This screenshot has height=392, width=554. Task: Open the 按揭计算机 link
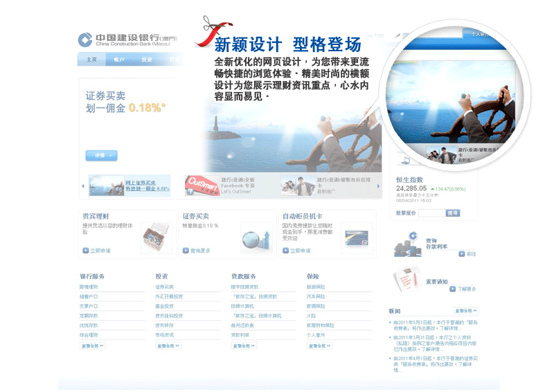242,306
